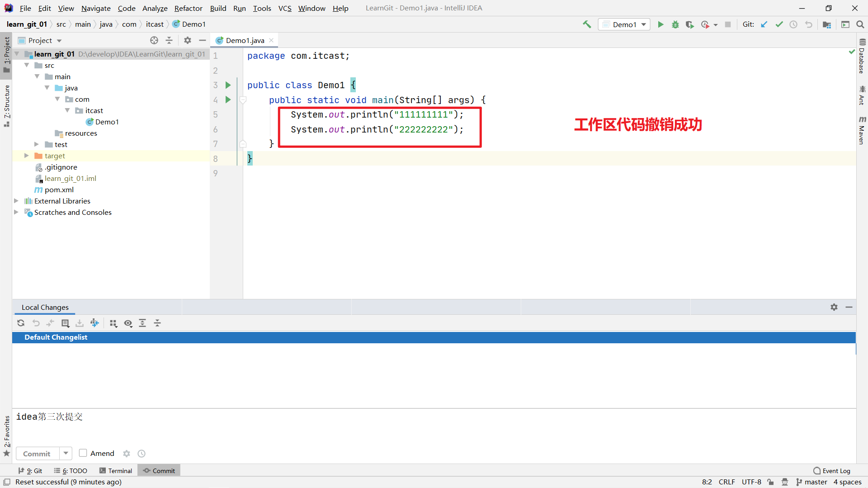
Task: Open commit options gear beside Amend
Action: click(127, 454)
